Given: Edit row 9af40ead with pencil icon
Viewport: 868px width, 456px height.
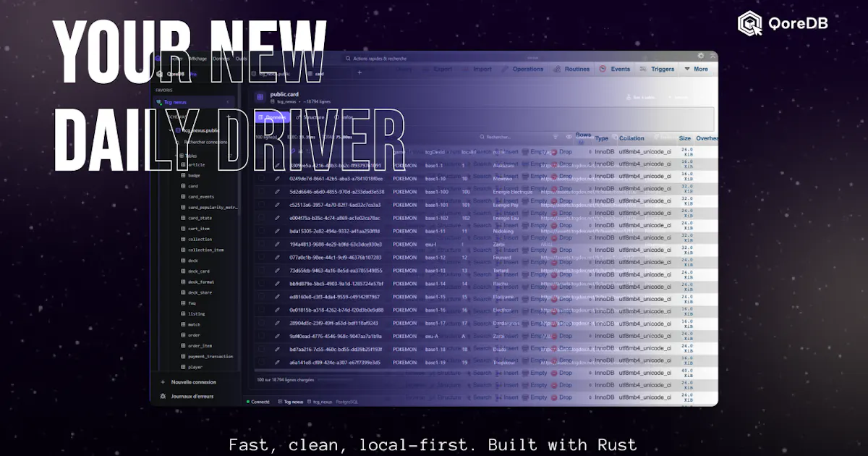Looking at the screenshot, I should point(277,336).
